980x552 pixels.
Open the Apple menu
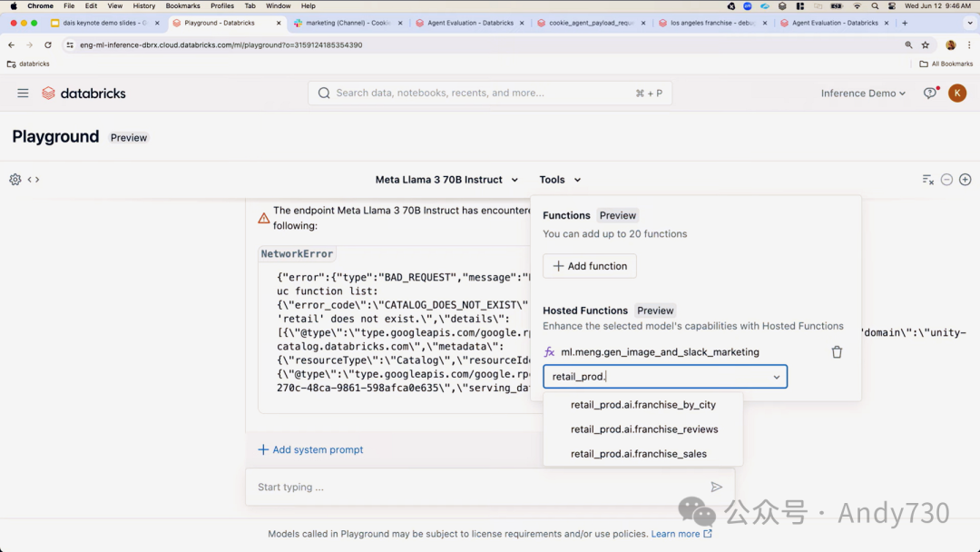pos(13,5)
